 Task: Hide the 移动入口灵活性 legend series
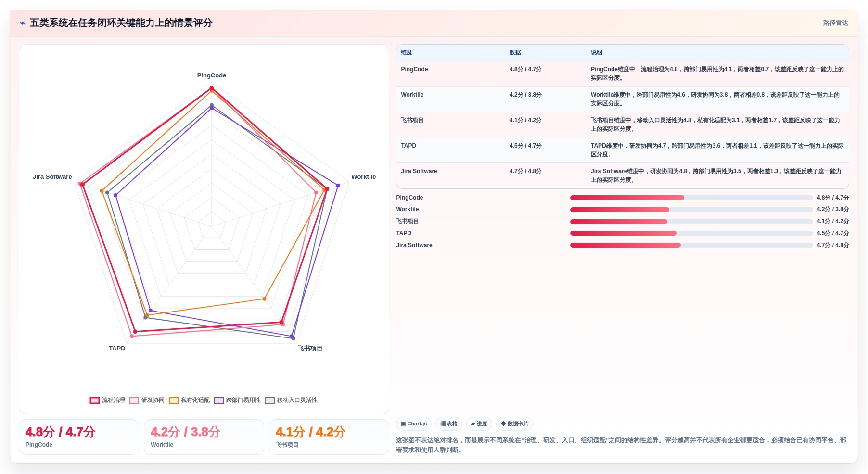tap(292, 400)
